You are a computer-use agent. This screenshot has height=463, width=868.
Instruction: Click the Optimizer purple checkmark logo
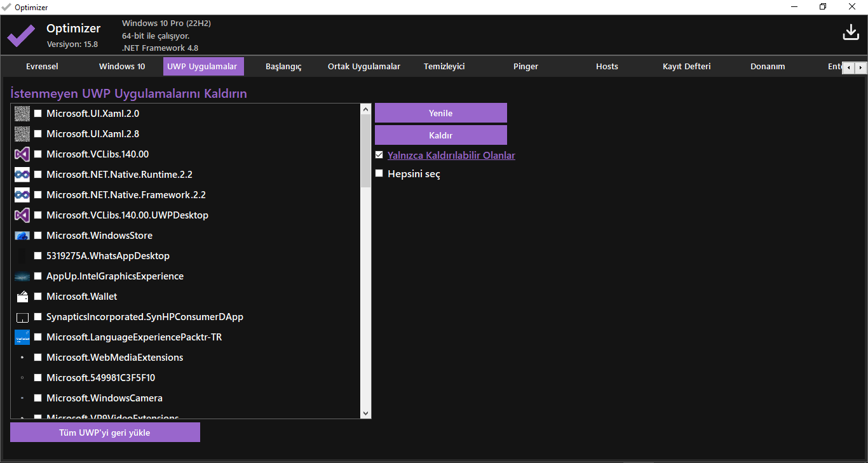click(21, 35)
